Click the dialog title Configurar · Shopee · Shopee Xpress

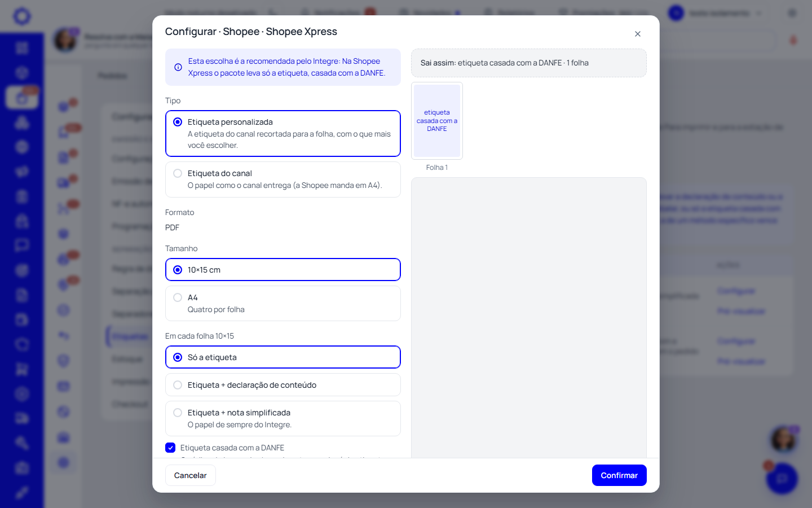pyautogui.click(x=251, y=32)
